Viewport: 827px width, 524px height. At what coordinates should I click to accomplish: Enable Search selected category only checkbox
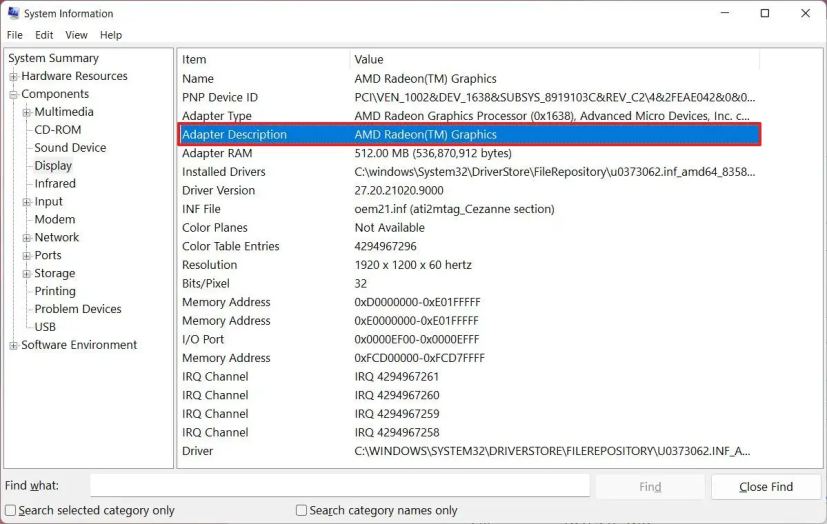[x=11, y=510]
